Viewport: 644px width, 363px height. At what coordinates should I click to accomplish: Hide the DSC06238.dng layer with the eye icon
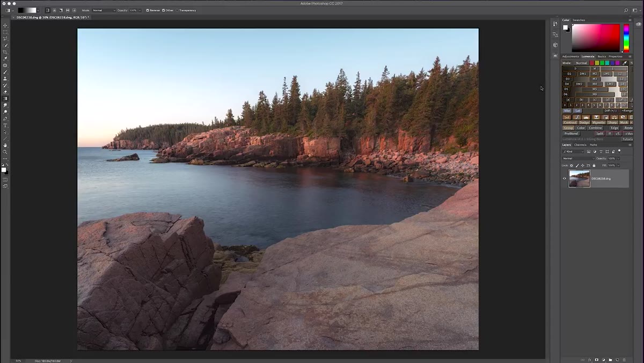(x=564, y=178)
